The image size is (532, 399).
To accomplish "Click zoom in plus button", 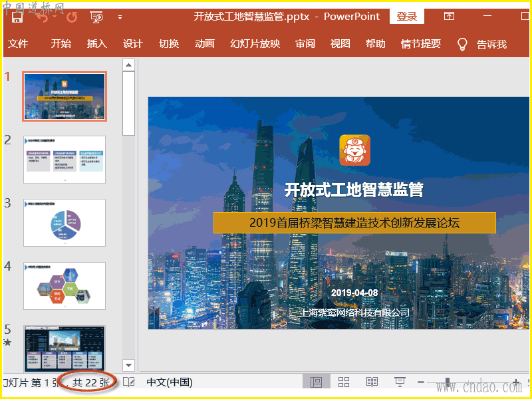I will 516,382.
